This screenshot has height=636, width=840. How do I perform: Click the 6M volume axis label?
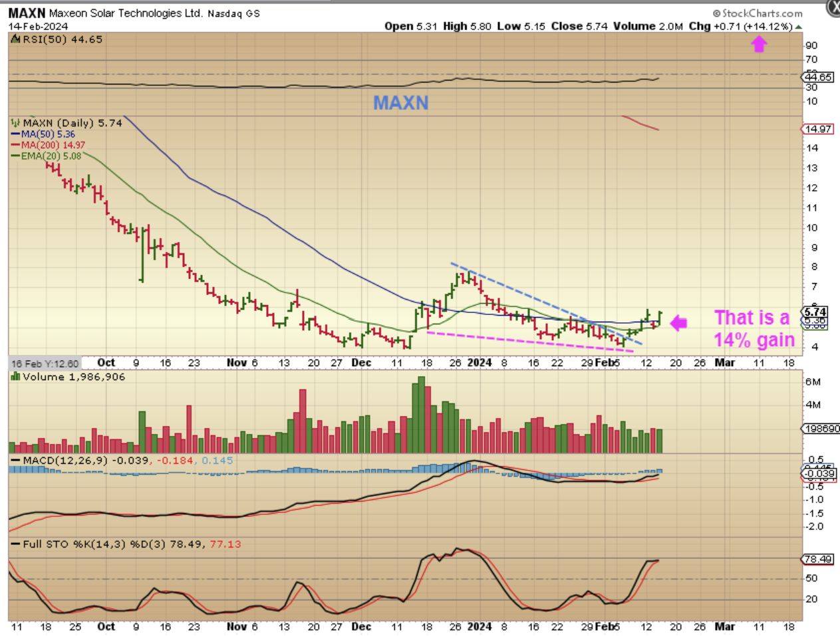pos(813,382)
